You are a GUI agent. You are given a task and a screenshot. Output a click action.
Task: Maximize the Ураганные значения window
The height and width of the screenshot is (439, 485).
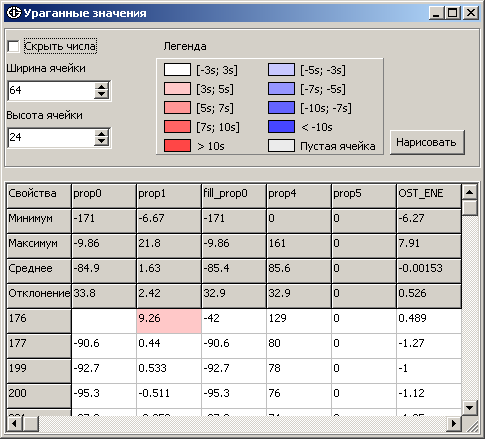(452, 13)
